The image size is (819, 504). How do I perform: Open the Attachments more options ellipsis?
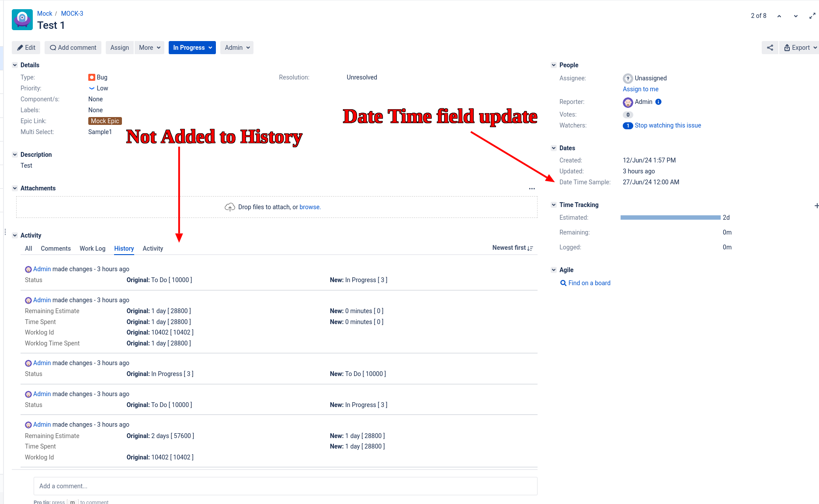pos(531,188)
